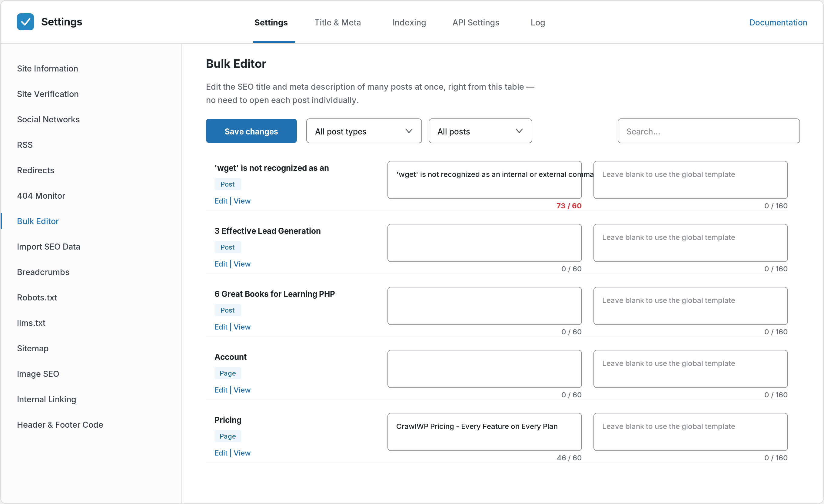
Task: Open the RSS settings section
Action: [25, 145]
